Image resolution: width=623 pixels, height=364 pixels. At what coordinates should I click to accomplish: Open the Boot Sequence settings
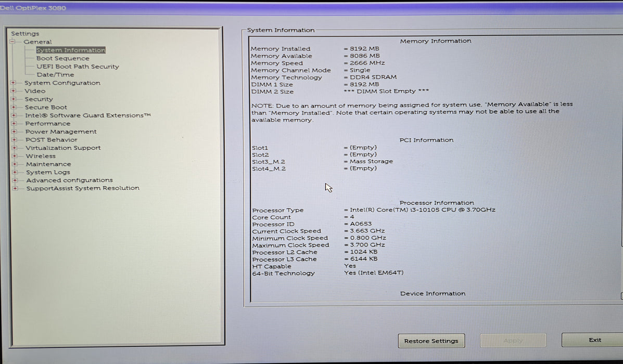point(63,58)
